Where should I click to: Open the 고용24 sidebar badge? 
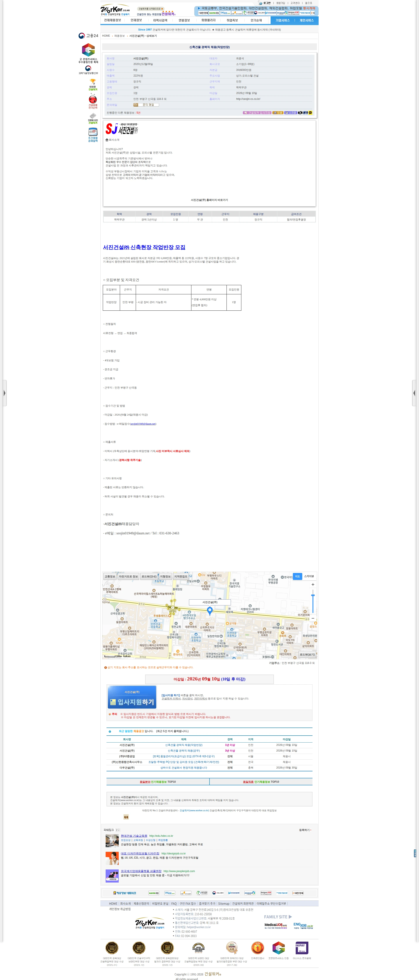coord(88,36)
